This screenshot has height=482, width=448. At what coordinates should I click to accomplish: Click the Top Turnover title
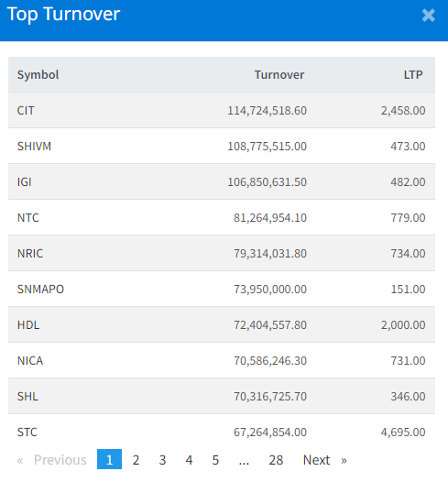click(x=63, y=15)
